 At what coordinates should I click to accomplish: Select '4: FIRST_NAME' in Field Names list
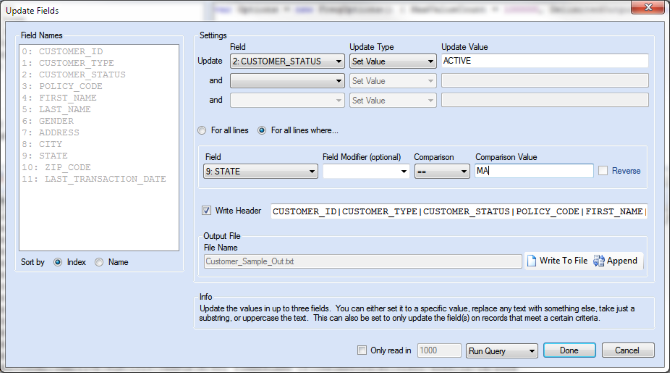pyautogui.click(x=59, y=98)
